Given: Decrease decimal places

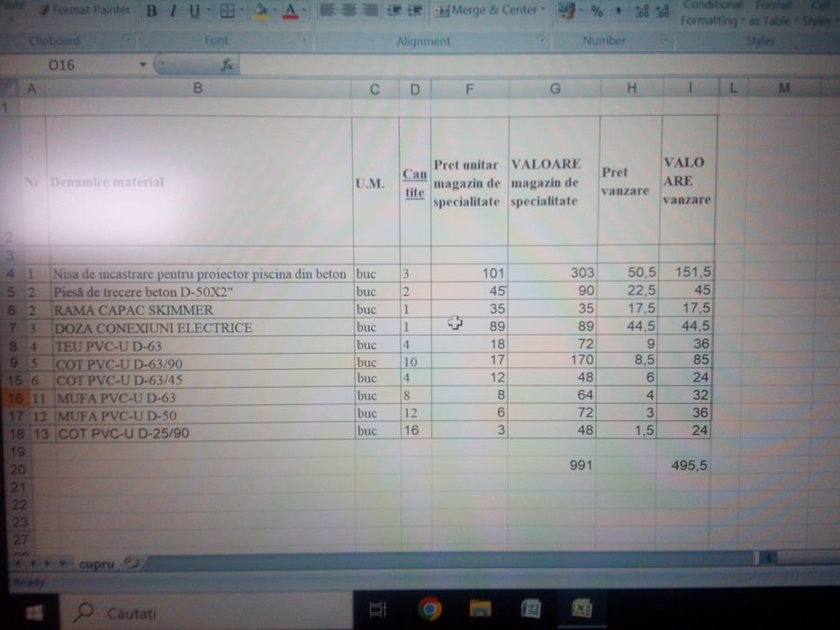Looking at the screenshot, I should [664, 11].
